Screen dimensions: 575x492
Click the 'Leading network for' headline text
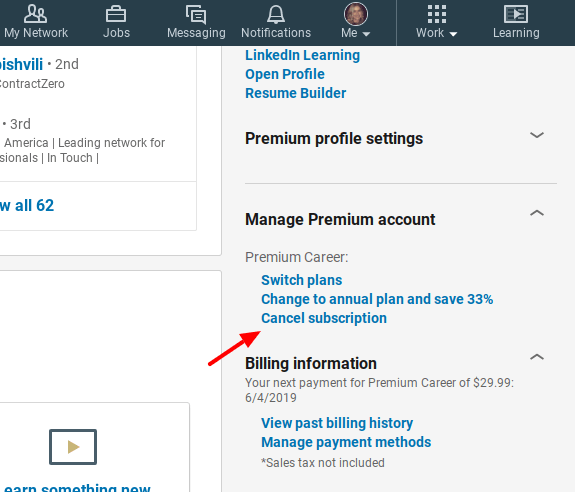(x=111, y=143)
